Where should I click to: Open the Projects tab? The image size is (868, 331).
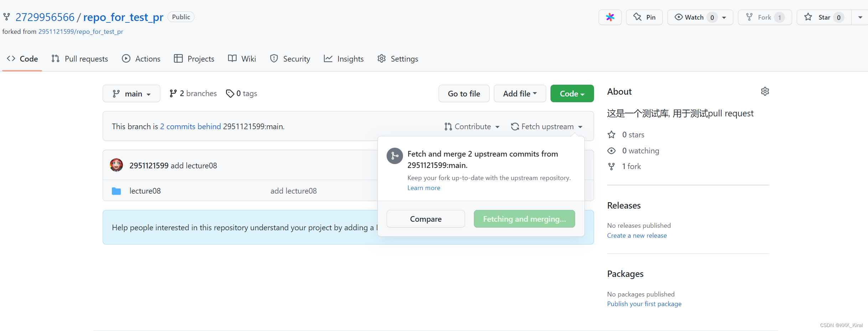(194, 59)
